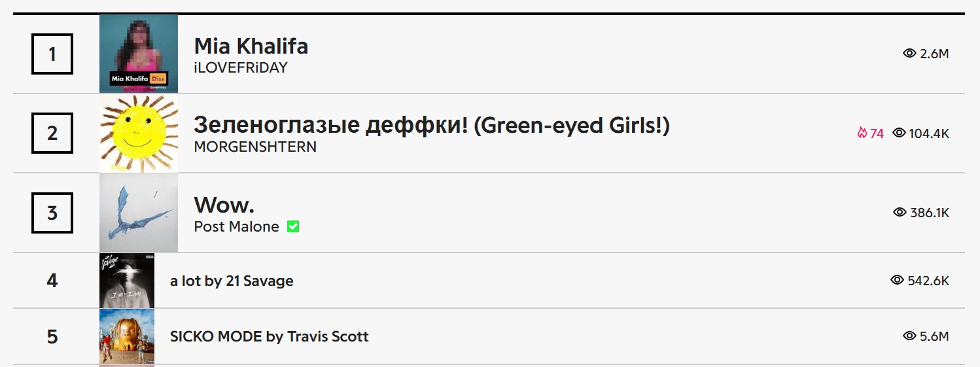Open the 21 Savage album cover thumbnail
980x367 pixels.
pos(127,281)
